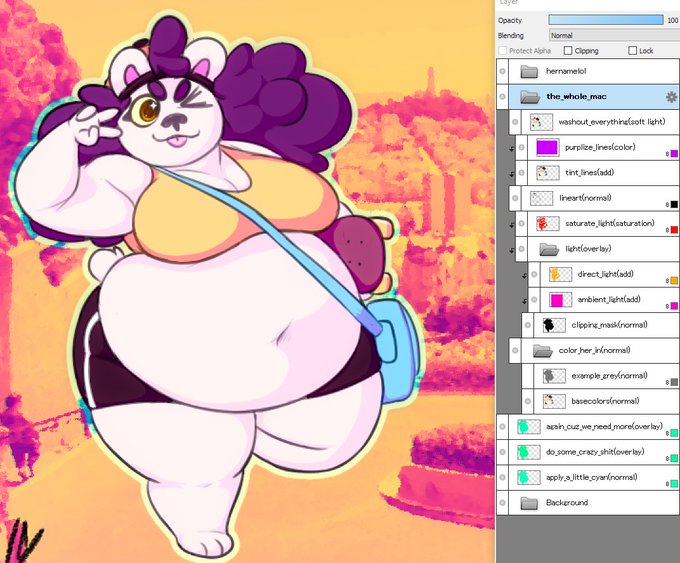Image resolution: width=680 pixels, height=563 pixels.
Task: Select the tint_lines(add) layer thumbnail
Action: 547,173
